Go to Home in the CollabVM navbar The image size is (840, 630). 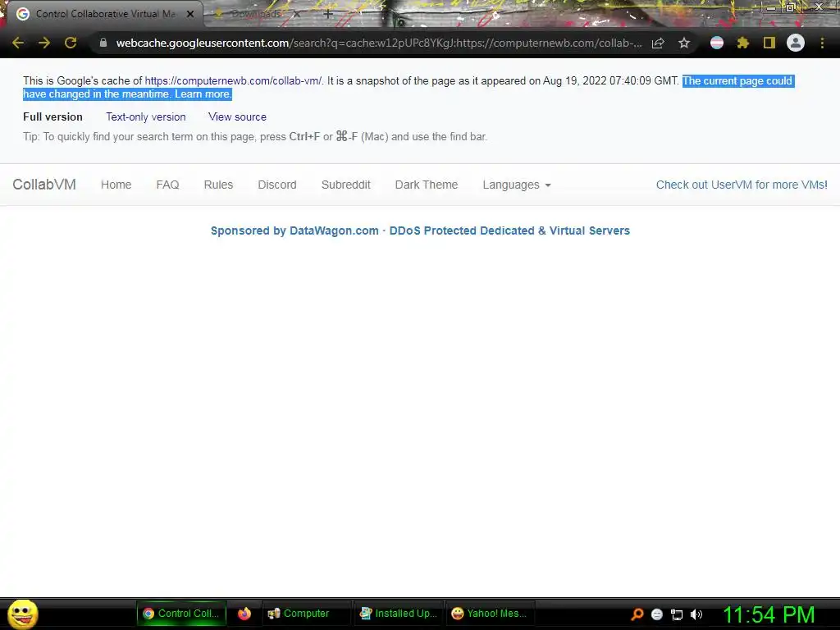tap(116, 185)
